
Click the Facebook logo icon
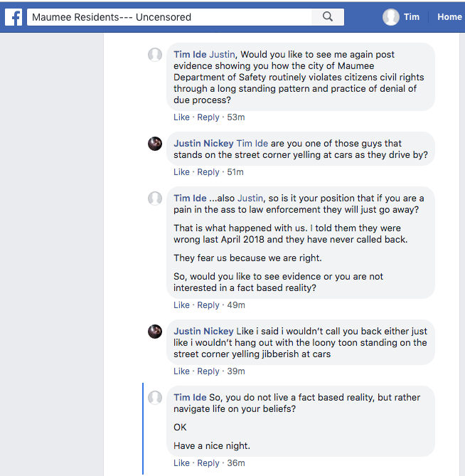tap(14, 16)
